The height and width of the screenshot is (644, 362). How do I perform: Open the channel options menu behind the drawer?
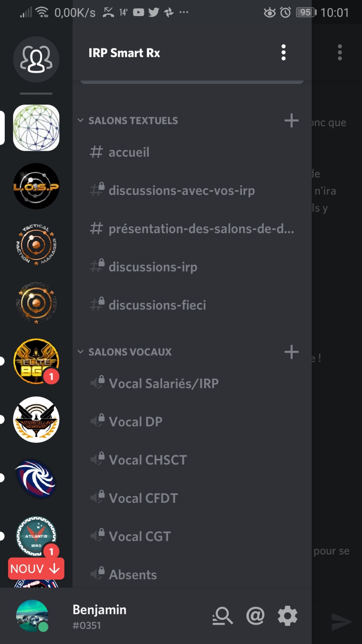point(340,52)
